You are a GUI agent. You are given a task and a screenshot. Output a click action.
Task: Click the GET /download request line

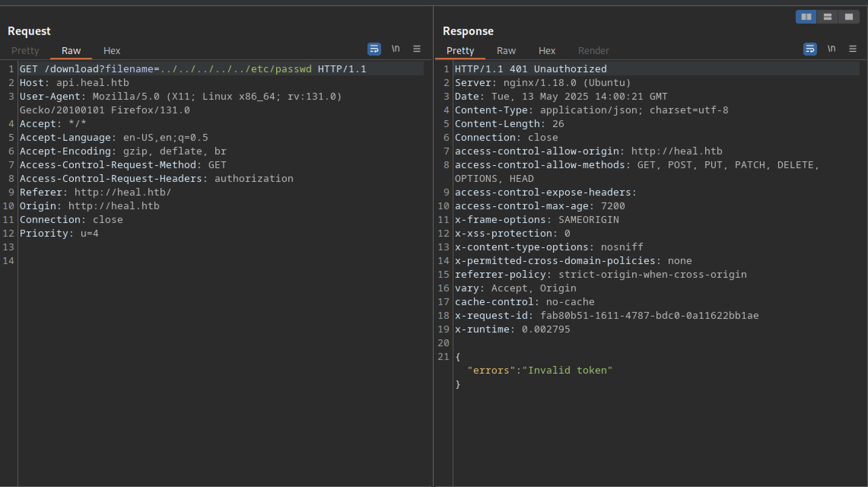click(192, 69)
